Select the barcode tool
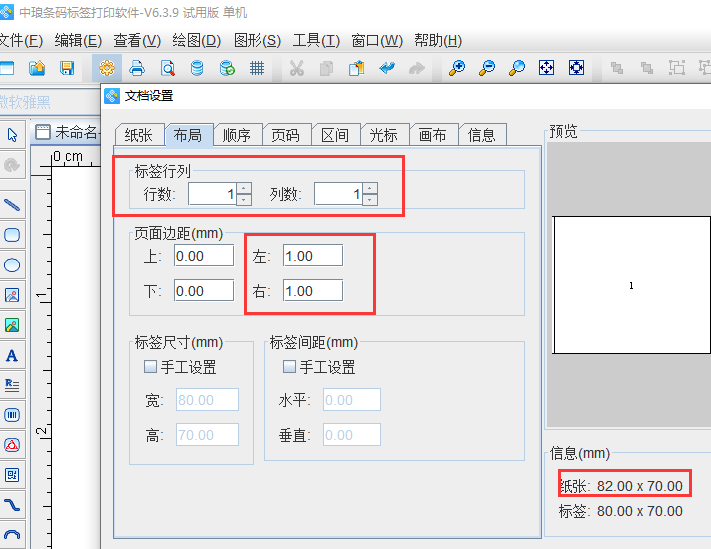 coord(12,415)
